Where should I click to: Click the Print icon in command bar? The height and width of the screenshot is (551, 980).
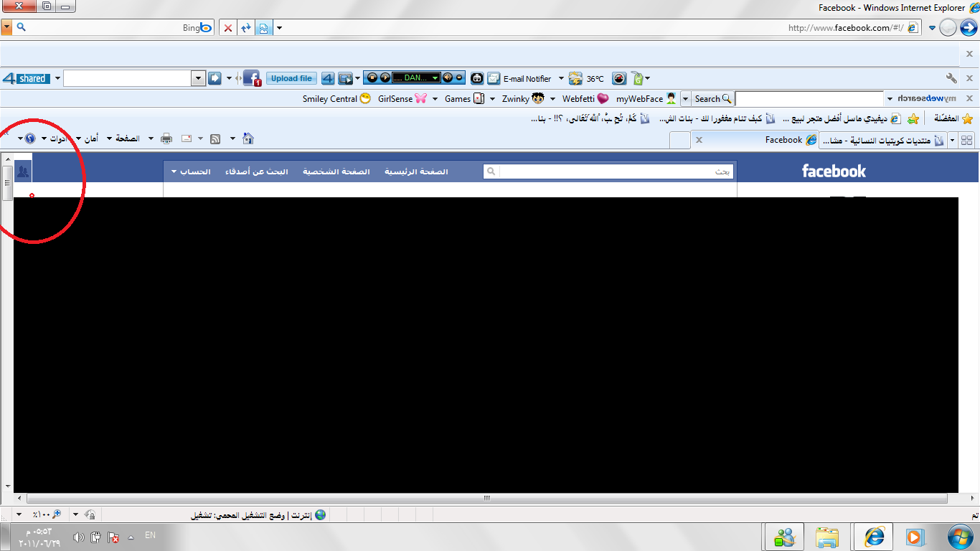pyautogui.click(x=166, y=138)
